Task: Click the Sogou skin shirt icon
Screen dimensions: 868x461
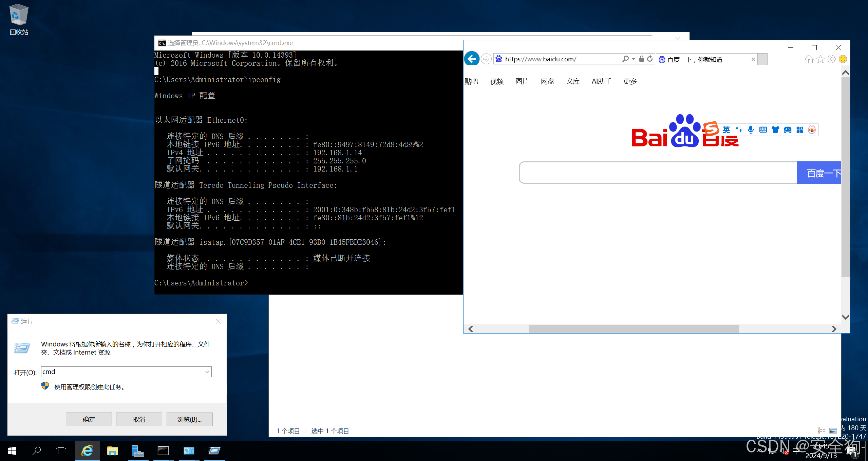Action: tap(775, 129)
